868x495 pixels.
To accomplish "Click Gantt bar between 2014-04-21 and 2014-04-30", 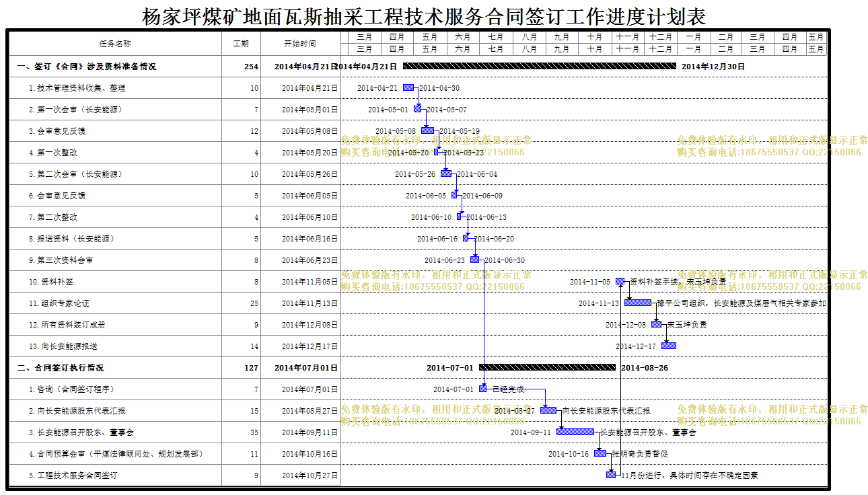I will click(408, 87).
